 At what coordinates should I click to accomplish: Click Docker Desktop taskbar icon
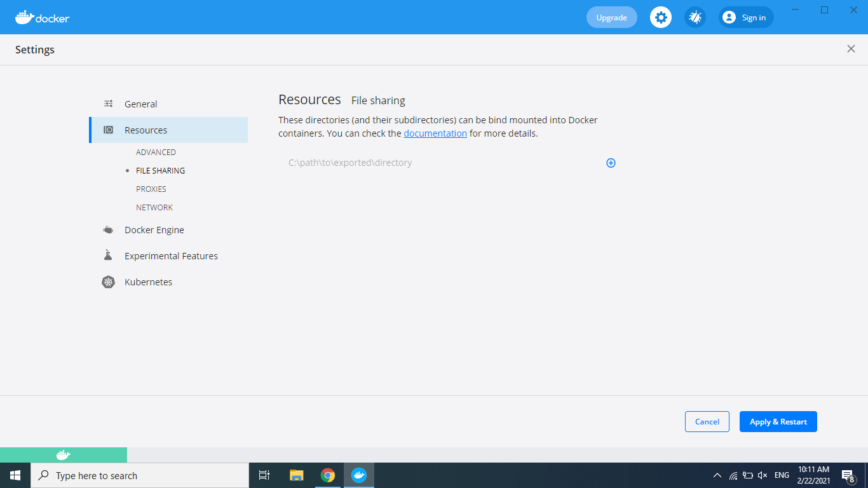[359, 475]
